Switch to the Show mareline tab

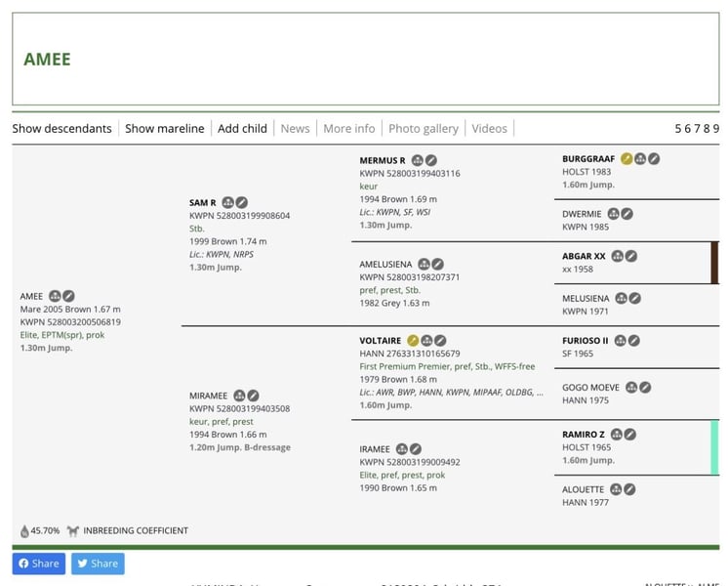165,128
